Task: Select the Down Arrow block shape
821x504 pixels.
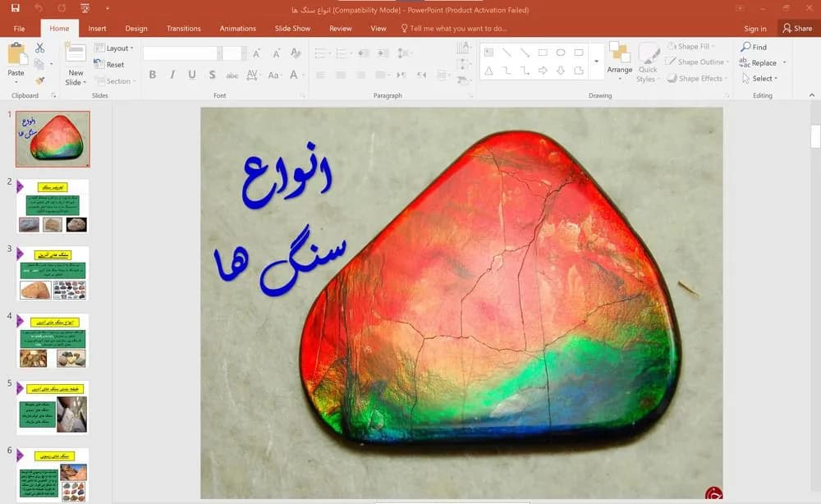Action: (561, 71)
